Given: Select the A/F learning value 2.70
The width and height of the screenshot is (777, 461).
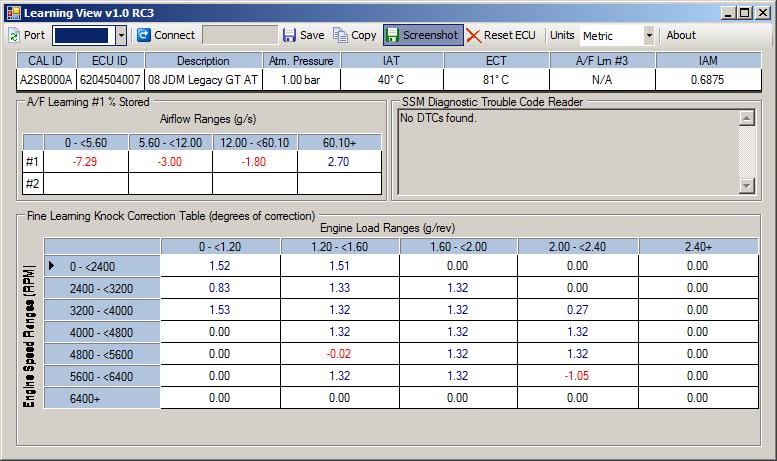Looking at the screenshot, I should point(339,162).
